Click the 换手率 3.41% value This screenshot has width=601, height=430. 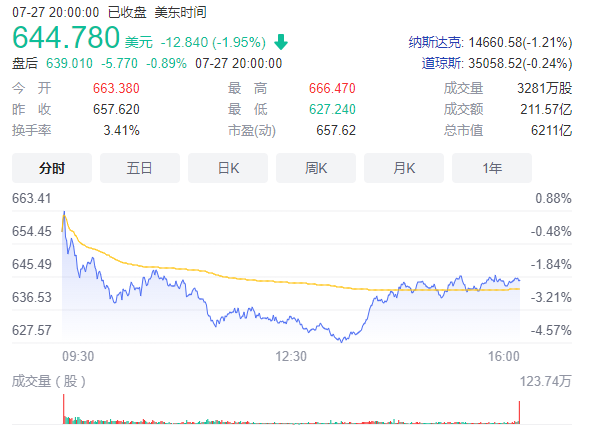pyautogui.click(x=121, y=130)
